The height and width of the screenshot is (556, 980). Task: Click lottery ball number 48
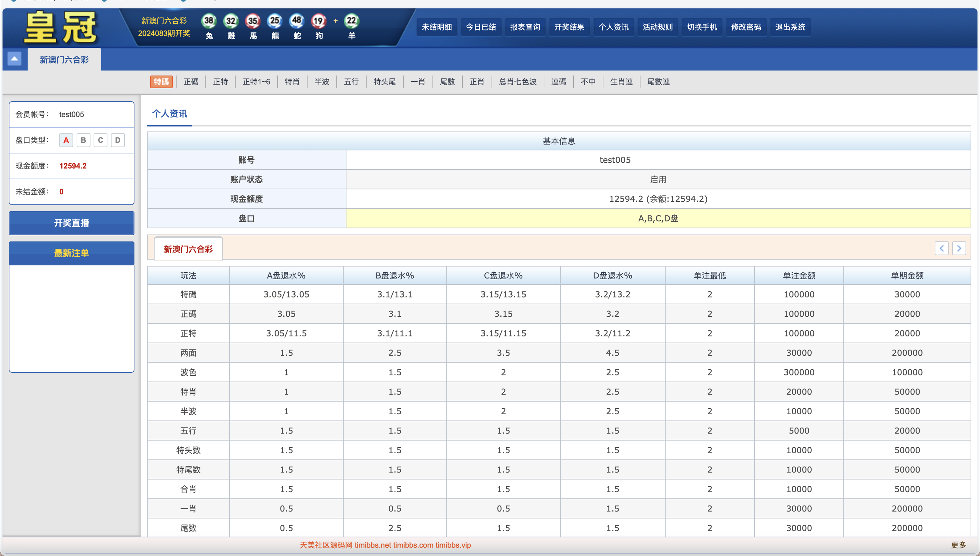pos(297,21)
